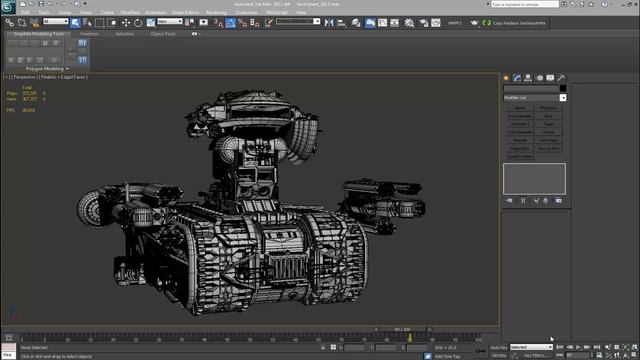
Task: Click the time slider frame handle
Action: coord(402,329)
